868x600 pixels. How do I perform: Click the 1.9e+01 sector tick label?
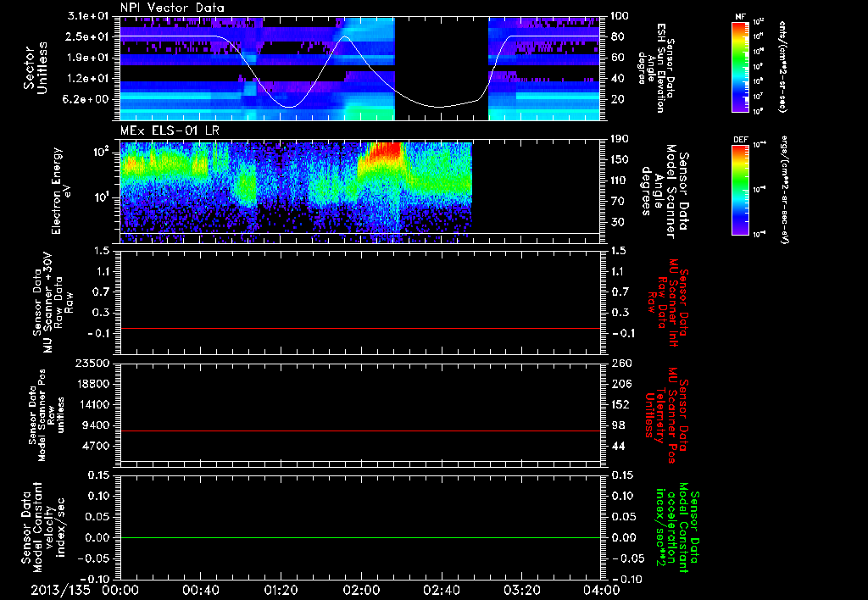click(x=88, y=58)
